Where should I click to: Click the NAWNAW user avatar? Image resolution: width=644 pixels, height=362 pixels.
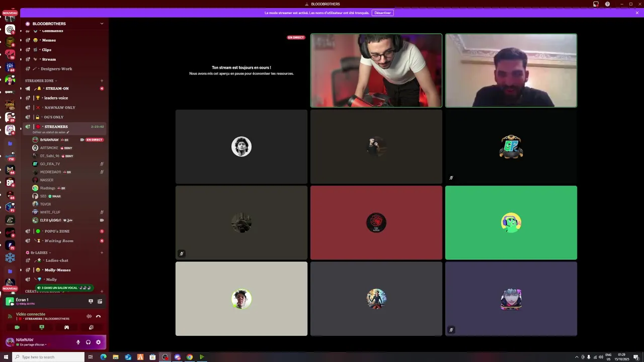point(10,342)
